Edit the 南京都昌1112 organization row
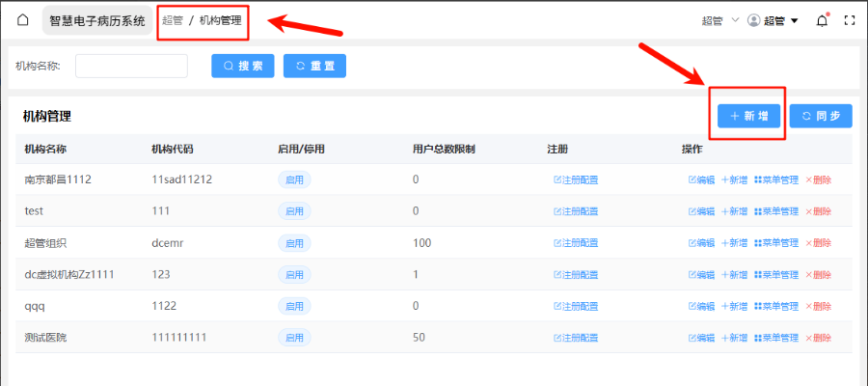Viewport: 868px width, 386px height. pos(701,179)
